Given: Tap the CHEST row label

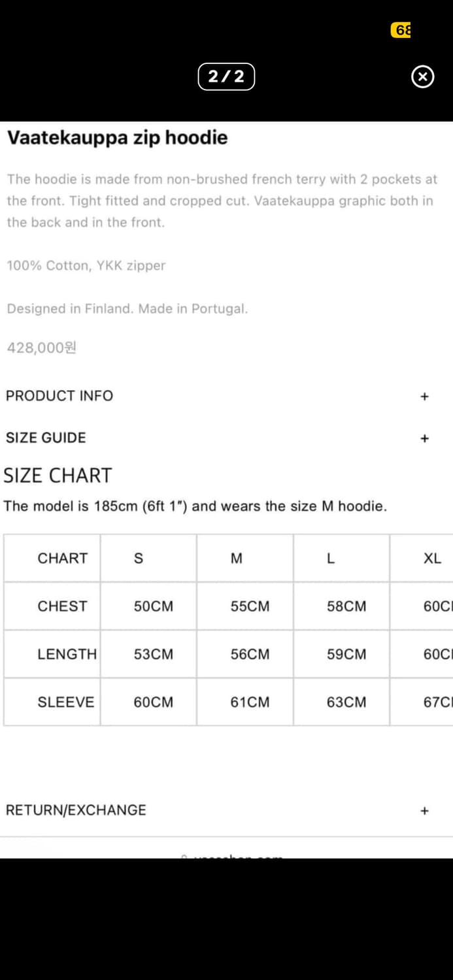Looking at the screenshot, I should coord(62,606).
